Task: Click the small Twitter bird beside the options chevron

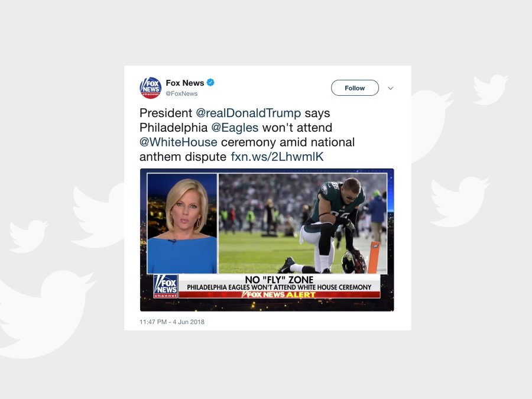Action: 491,89
